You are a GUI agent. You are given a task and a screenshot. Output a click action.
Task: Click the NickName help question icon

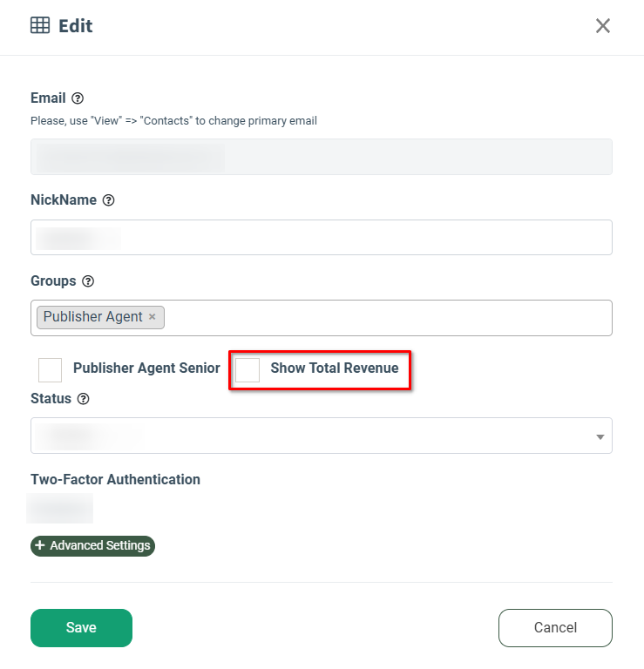[x=109, y=200]
